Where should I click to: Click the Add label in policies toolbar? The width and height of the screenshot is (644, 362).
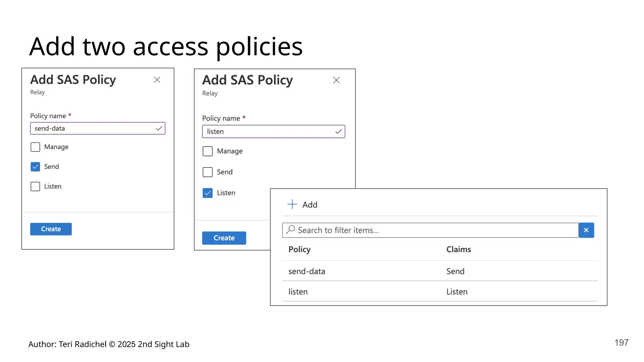(310, 205)
